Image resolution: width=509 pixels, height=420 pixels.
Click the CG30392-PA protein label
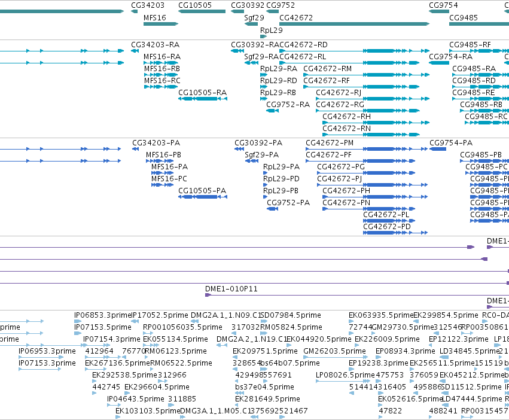tap(258, 142)
